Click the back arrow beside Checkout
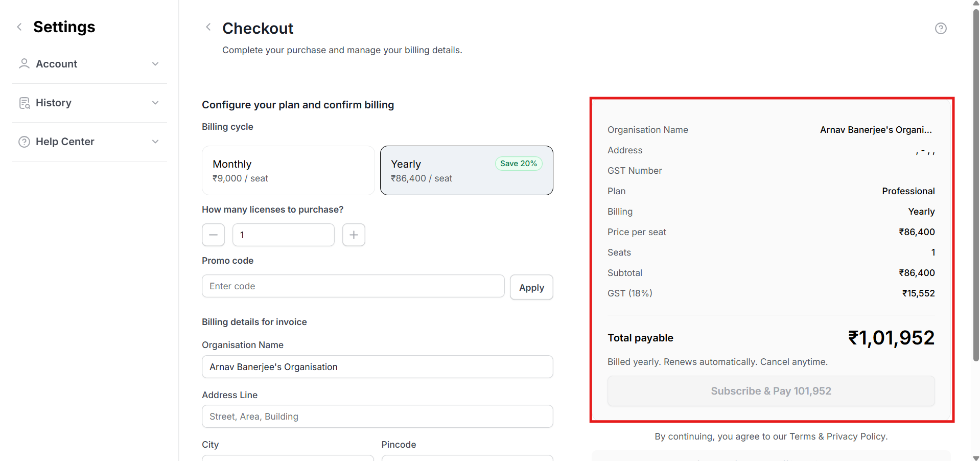Viewport: 980px width, 461px height. [208, 27]
